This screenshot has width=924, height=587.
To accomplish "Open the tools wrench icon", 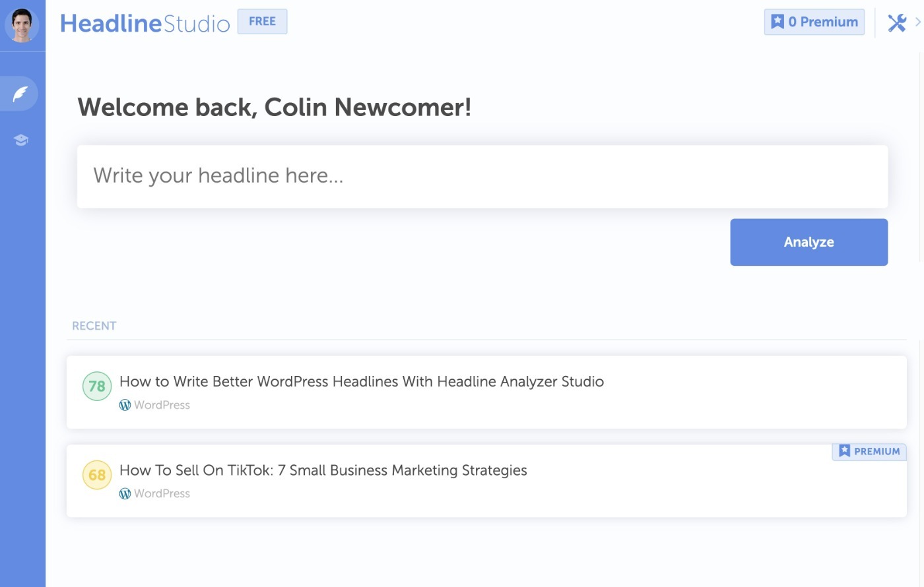I will tap(897, 23).
